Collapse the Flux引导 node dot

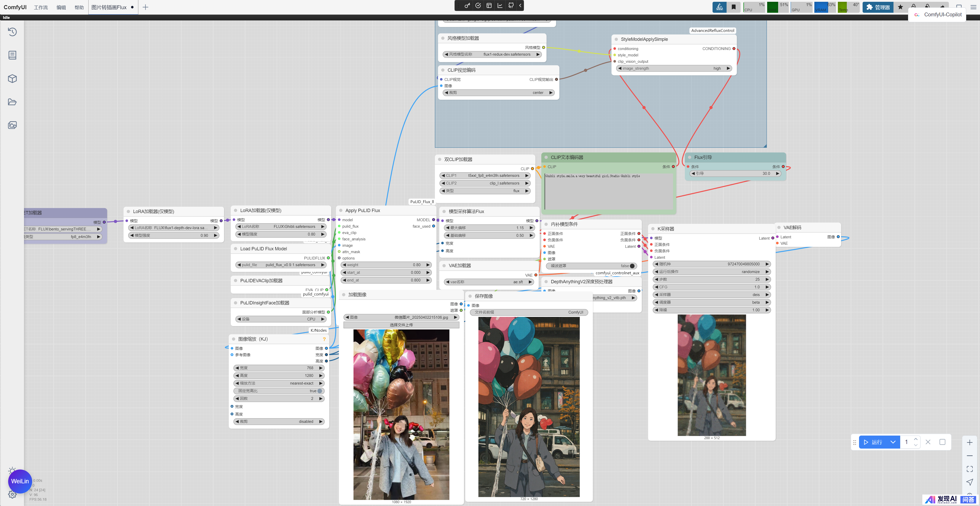[690, 157]
